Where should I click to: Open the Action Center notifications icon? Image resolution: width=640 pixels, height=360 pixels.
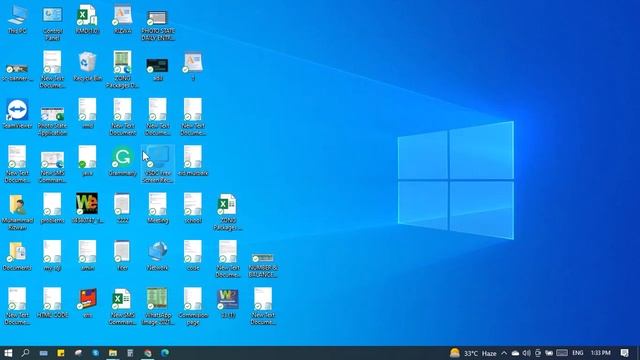coord(624,353)
